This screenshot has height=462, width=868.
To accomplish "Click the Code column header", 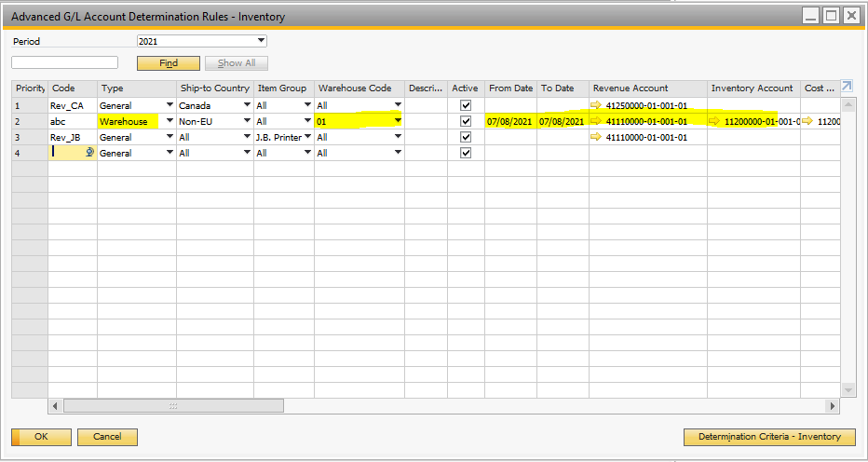I will coord(73,88).
